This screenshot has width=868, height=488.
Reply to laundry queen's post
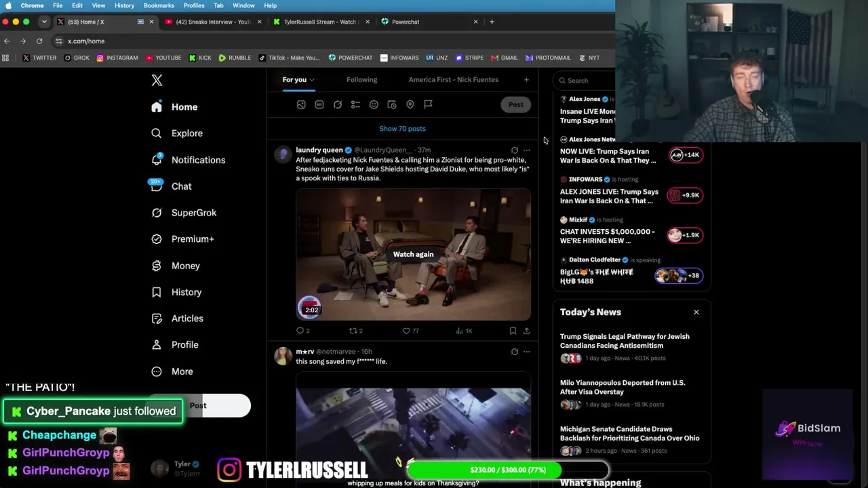pos(302,331)
